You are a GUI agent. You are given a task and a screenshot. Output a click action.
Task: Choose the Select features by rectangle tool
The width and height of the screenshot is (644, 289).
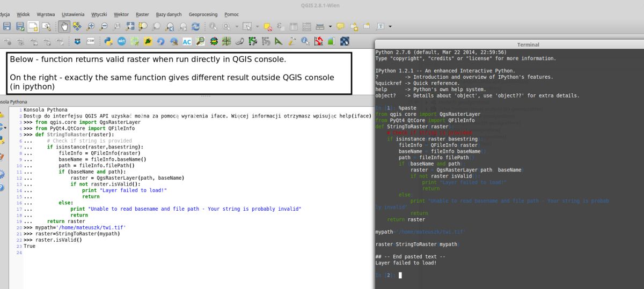tap(247, 26)
